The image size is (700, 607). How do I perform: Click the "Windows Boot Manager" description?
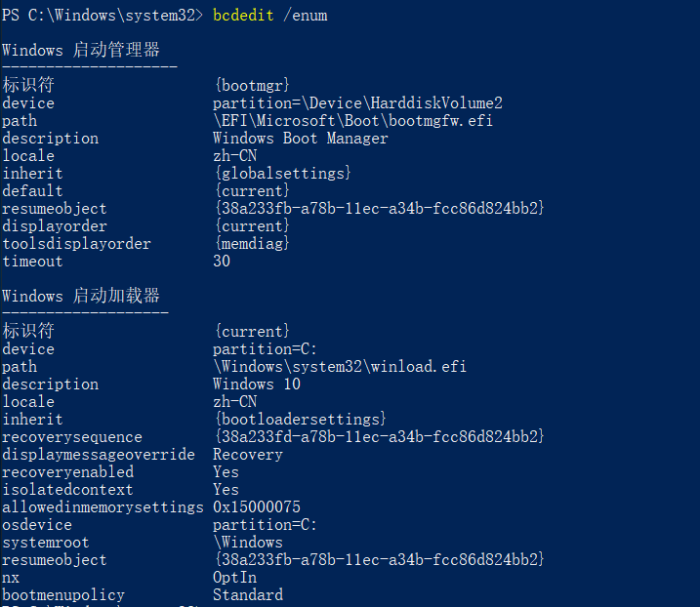tap(300, 139)
